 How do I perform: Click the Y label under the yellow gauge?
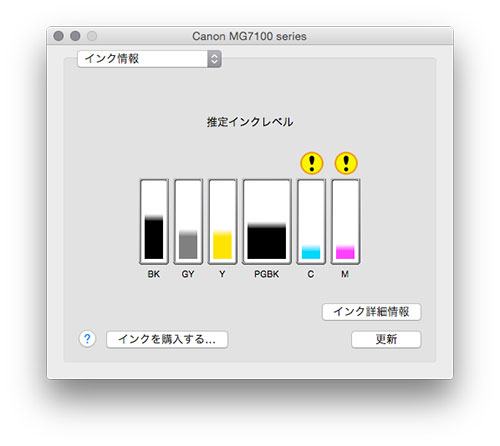[222, 274]
